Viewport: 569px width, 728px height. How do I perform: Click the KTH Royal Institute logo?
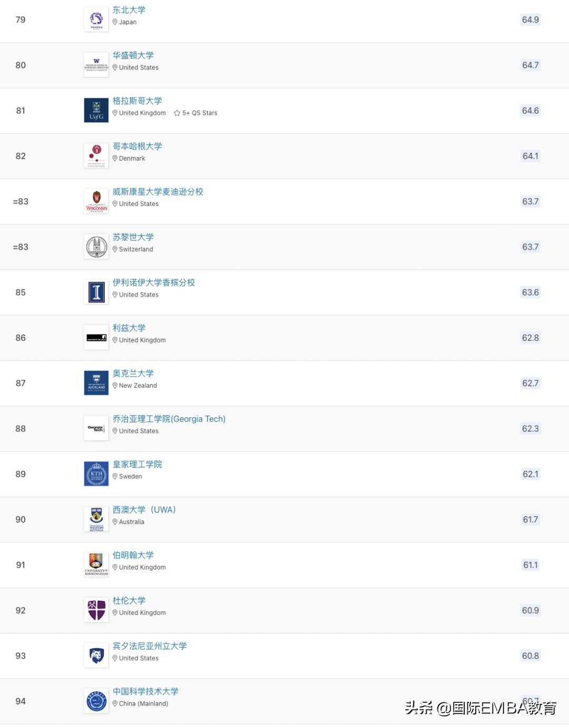coord(96,474)
